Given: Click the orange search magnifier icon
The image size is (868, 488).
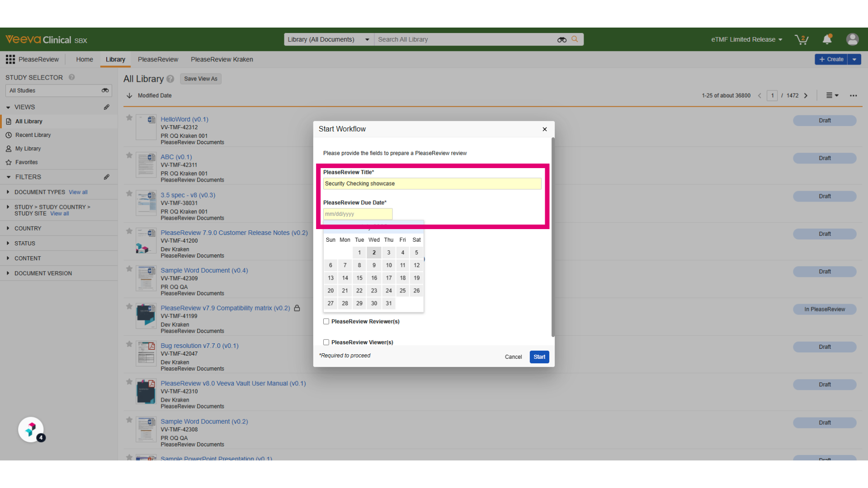Looking at the screenshot, I should point(575,39).
